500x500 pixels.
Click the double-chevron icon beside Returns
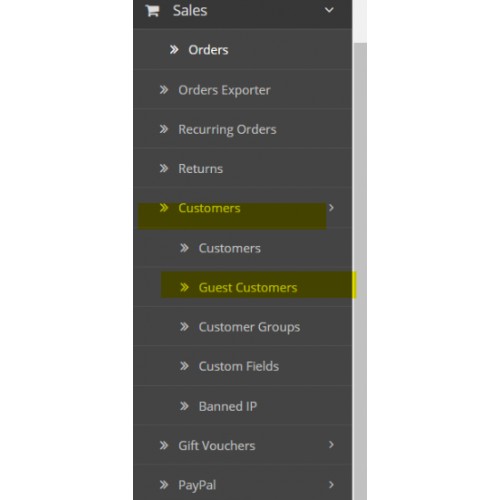(x=164, y=168)
